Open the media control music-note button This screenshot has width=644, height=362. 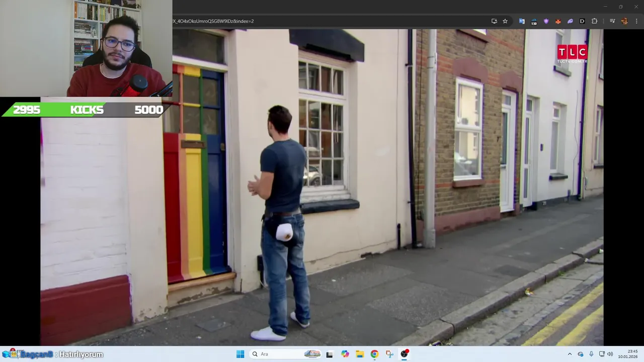point(612,21)
